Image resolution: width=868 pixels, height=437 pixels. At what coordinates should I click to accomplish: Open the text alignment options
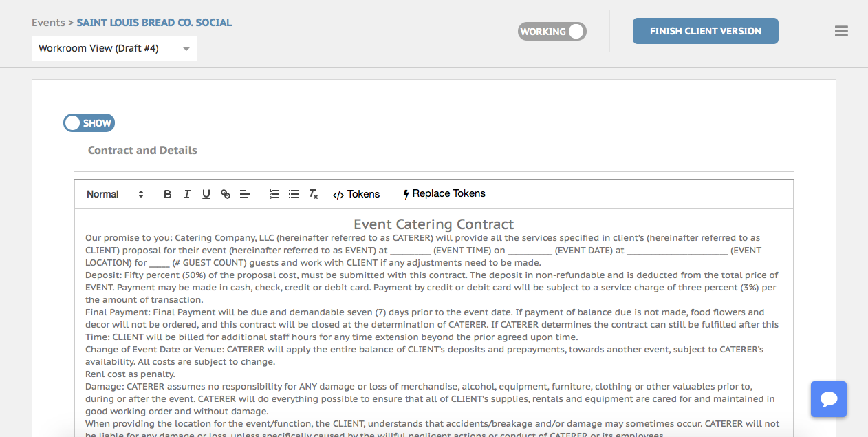(x=244, y=194)
